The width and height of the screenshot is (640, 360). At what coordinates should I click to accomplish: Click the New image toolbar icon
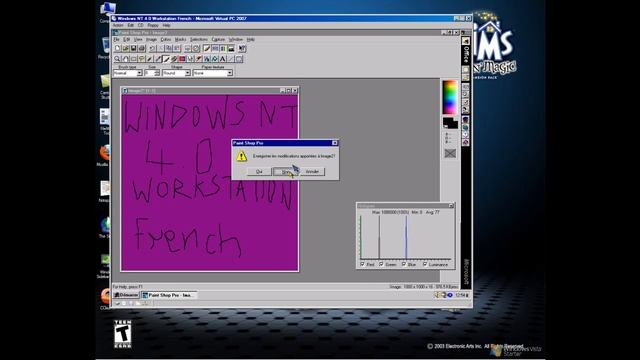click(x=118, y=48)
